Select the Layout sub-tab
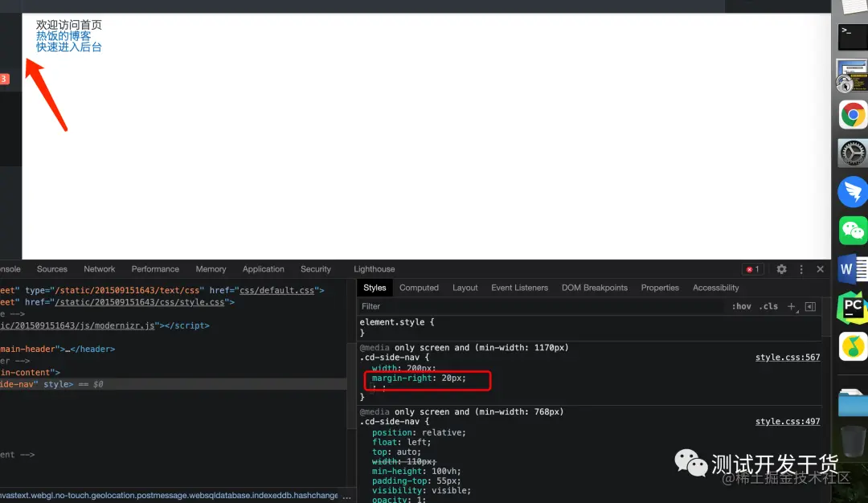Screen dimensions: 868x503 click(x=465, y=288)
